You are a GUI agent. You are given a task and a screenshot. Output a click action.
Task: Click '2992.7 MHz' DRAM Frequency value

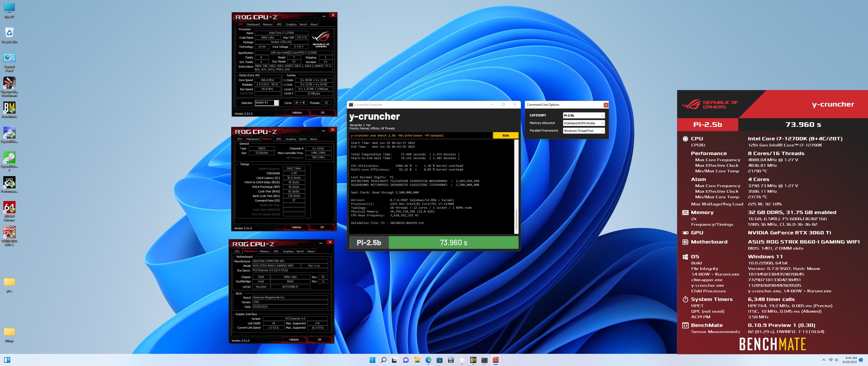coord(293,169)
